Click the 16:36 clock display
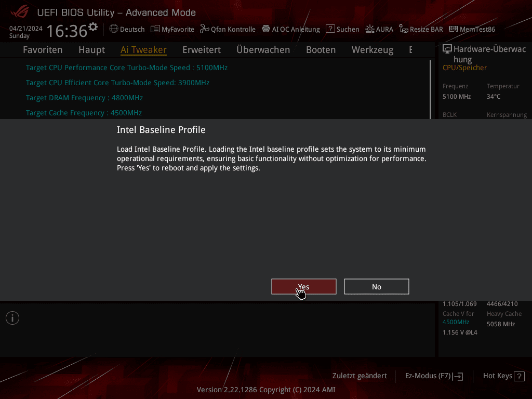 click(x=66, y=31)
